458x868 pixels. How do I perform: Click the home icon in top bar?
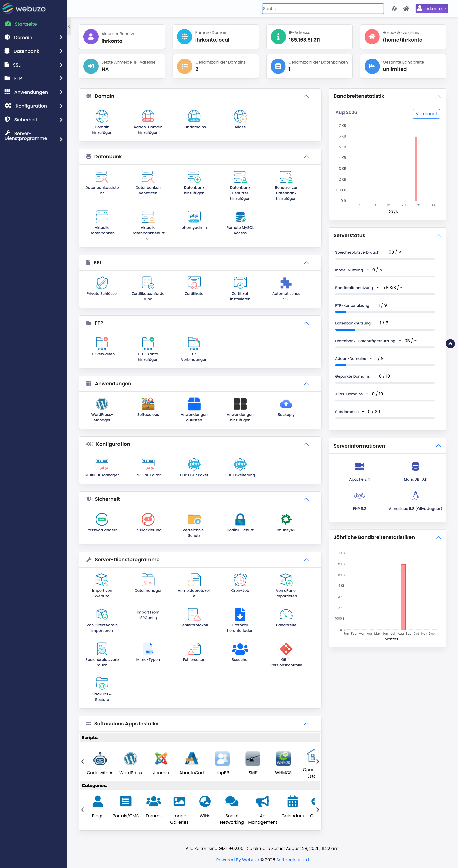coord(406,9)
